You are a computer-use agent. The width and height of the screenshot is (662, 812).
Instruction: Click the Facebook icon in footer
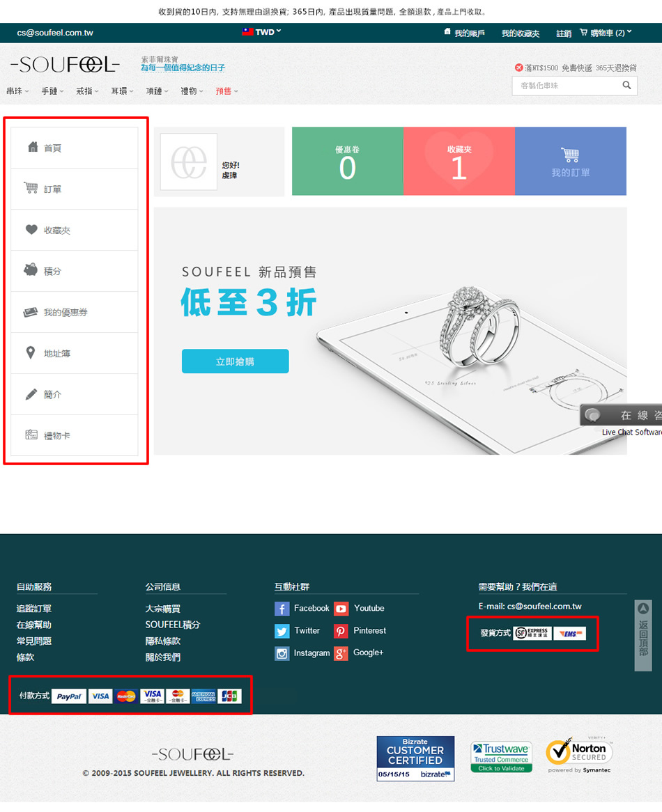coord(282,609)
